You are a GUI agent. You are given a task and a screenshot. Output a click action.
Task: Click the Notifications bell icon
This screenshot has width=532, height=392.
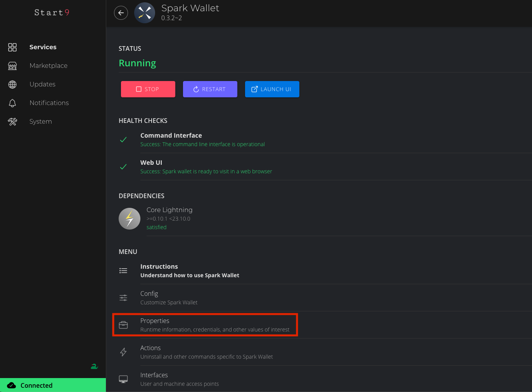12,103
